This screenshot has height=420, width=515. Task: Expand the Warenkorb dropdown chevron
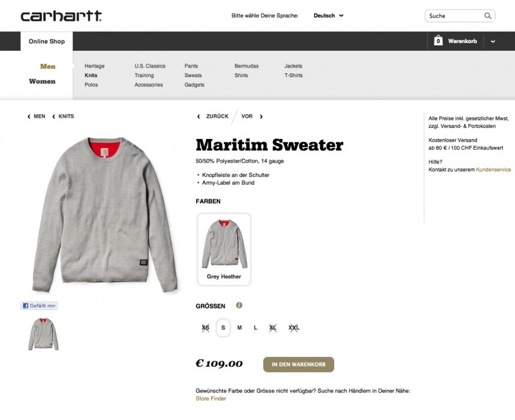492,41
